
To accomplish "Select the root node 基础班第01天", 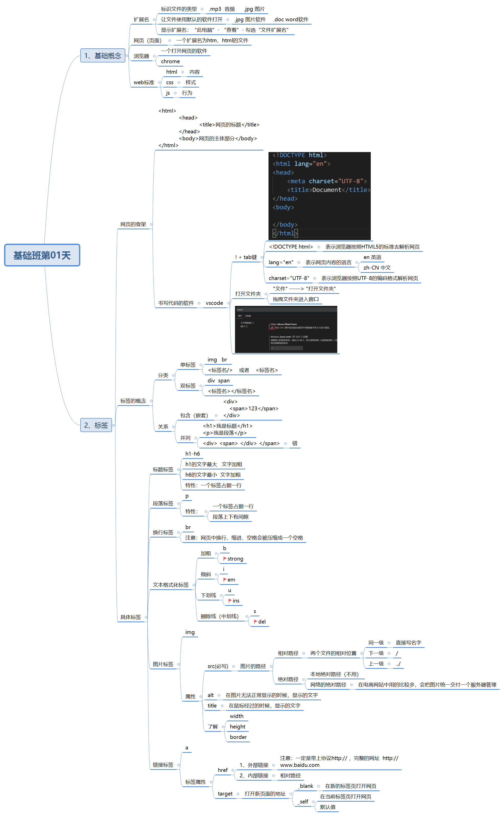I will [42, 255].
